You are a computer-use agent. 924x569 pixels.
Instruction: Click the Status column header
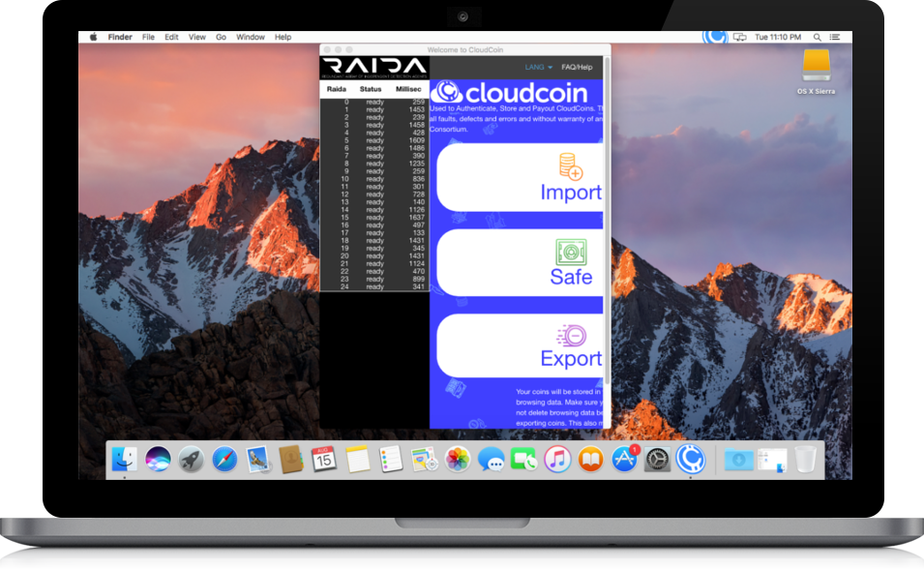tap(371, 89)
